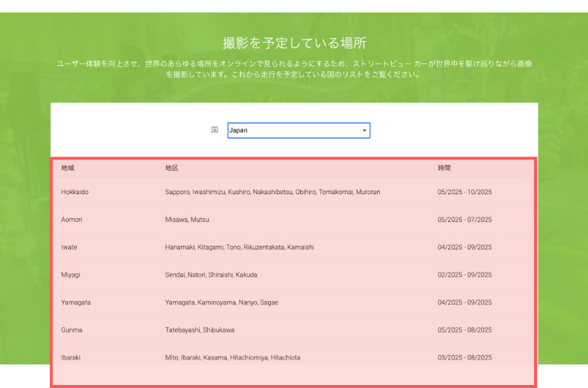Image resolution: width=588 pixels, height=388 pixels.
Task: Click the Hanamaki, Kitagami district list
Action: [239, 247]
